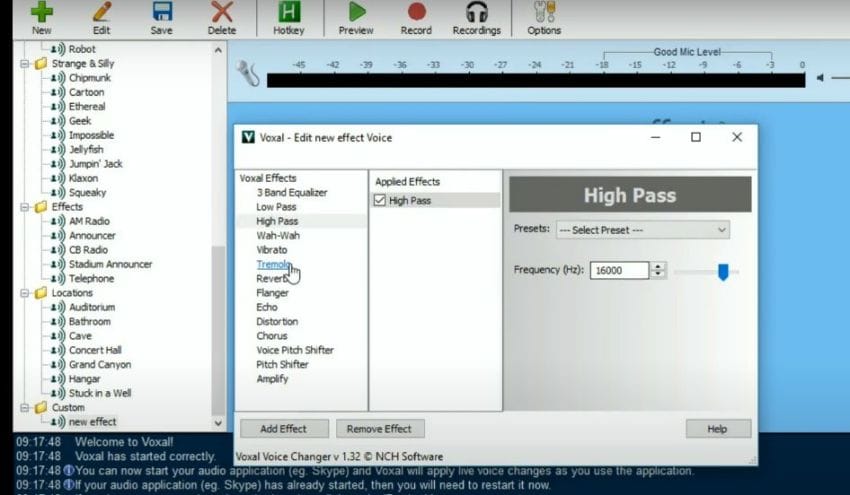Click the Help button in dialog
850x495 pixels.
pyautogui.click(x=718, y=429)
